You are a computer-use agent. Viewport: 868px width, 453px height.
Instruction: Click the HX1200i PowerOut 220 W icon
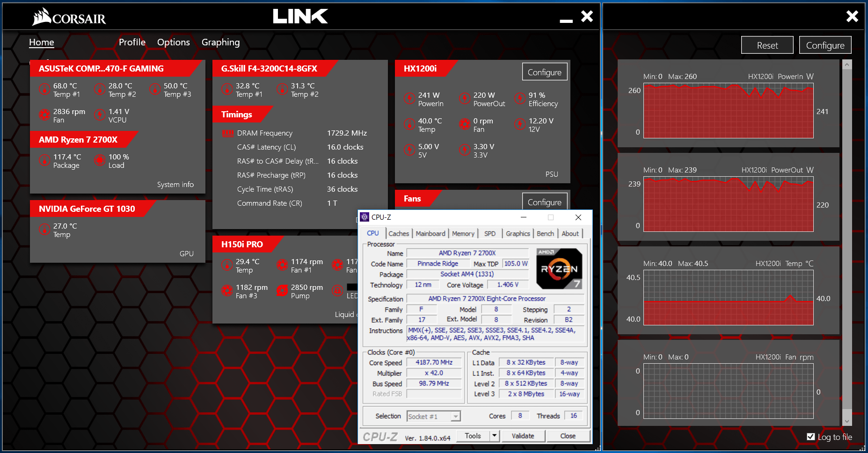coord(465,98)
